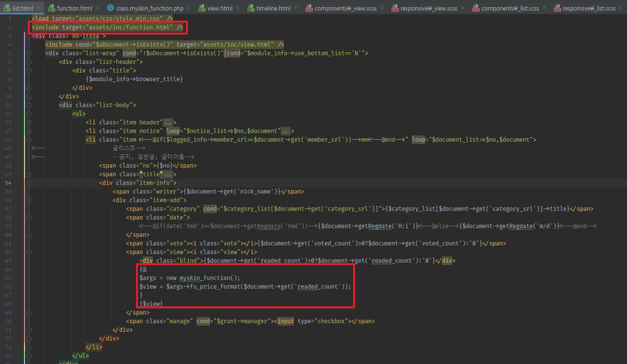
Task: Expand the folded title span at line 49
Action: (29, 174)
